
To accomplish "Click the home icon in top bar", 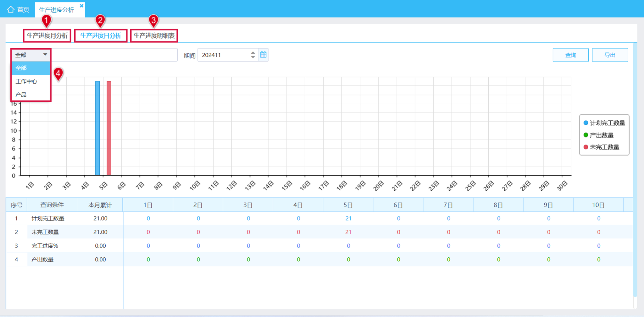I will coord(11,9).
